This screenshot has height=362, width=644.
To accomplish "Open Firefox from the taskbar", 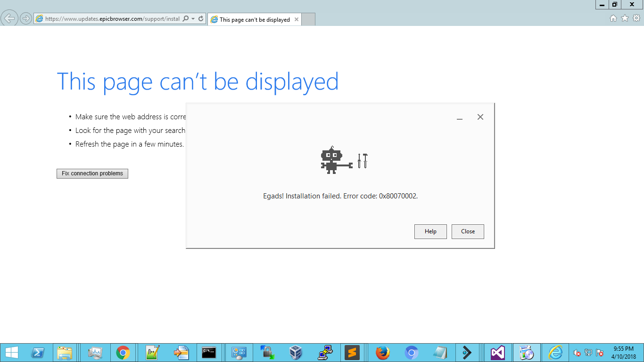I will [382, 352].
